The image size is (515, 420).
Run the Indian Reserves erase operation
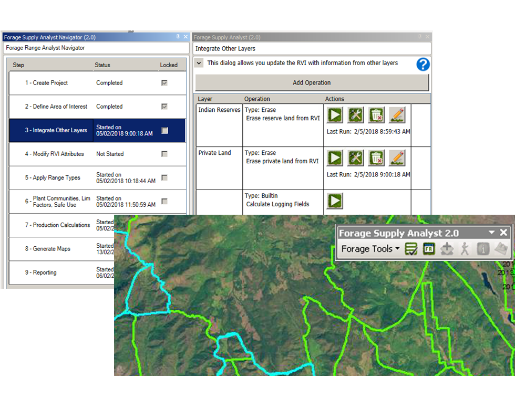[335, 115]
